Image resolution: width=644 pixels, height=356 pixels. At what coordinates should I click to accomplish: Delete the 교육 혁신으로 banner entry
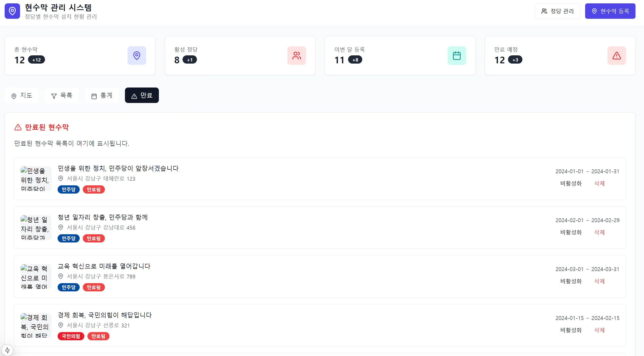coord(599,281)
